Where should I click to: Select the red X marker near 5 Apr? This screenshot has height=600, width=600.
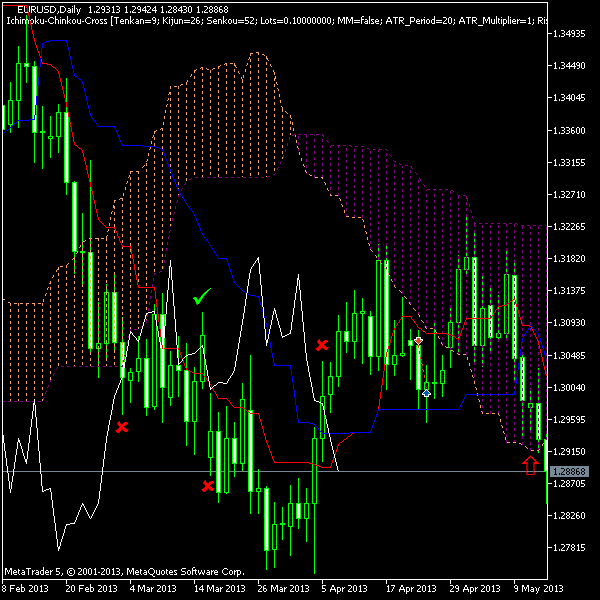pyautogui.click(x=322, y=345)
